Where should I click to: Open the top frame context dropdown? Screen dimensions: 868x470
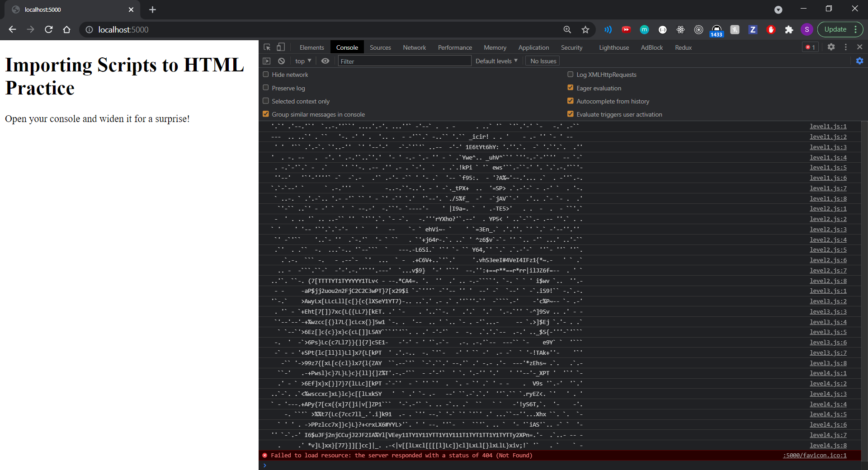(302, 61)
